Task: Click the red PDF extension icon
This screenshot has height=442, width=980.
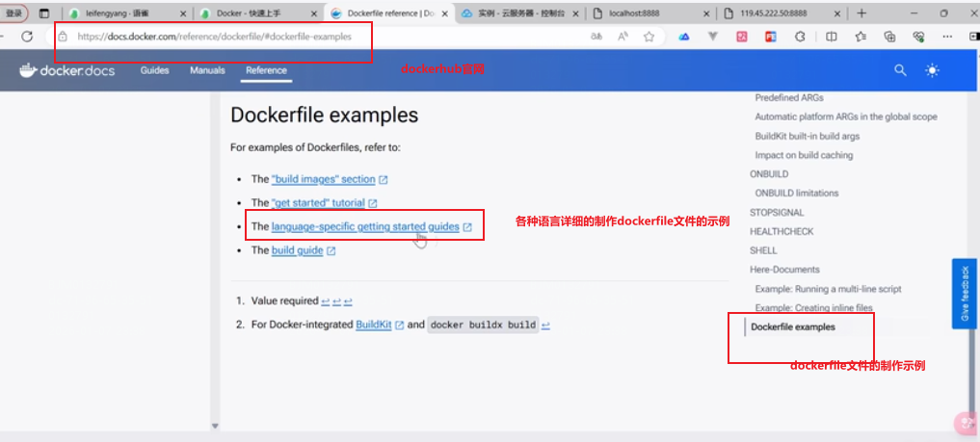Action: pyautogui.click(x=771, y=37)
